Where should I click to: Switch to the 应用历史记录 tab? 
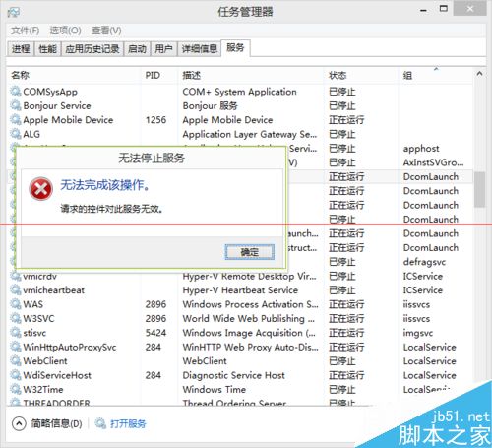tap(92, 49)
